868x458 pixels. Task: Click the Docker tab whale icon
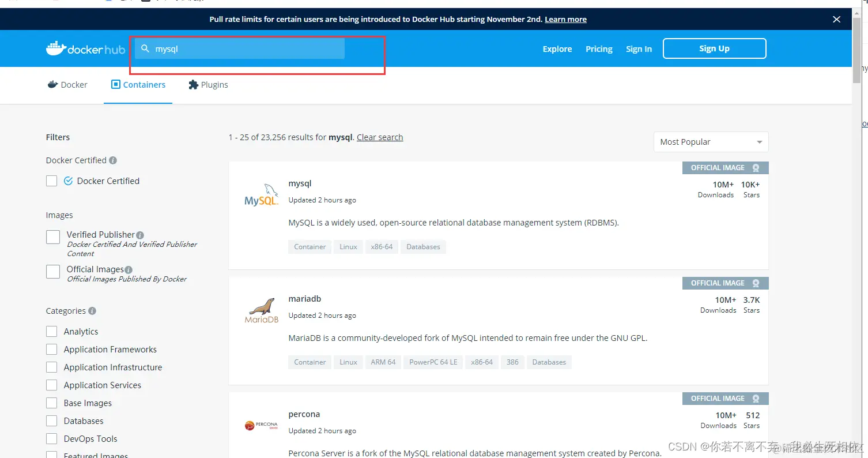tap(53, 84)
